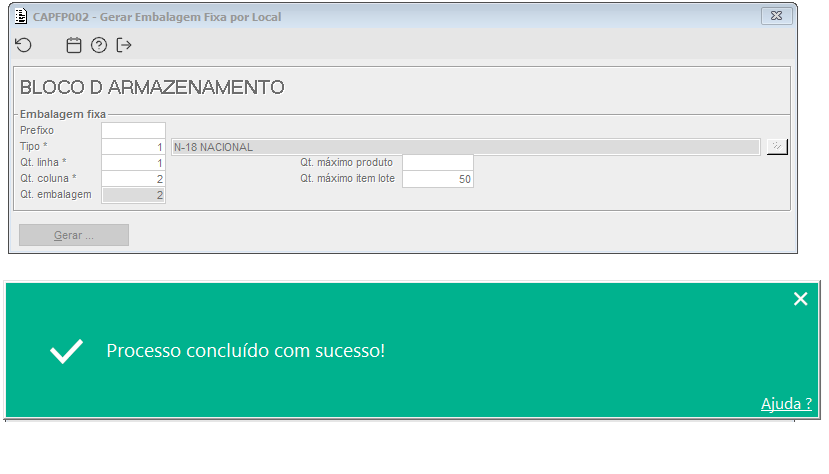This screenshot has height=474, width=829.
Task: Open the Ajuda ? link
Action: 786,404
